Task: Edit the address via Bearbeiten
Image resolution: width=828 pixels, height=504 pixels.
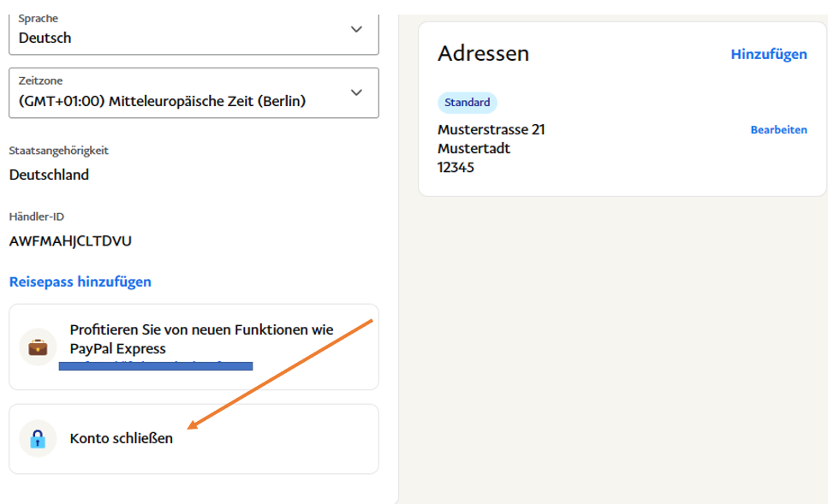Action: pyautogui.click(x=778, y=130)
